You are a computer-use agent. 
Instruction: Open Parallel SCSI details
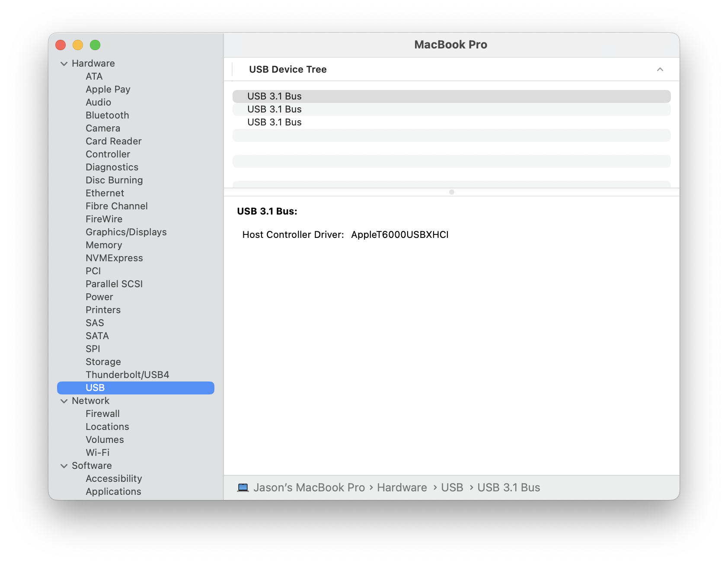114,284
